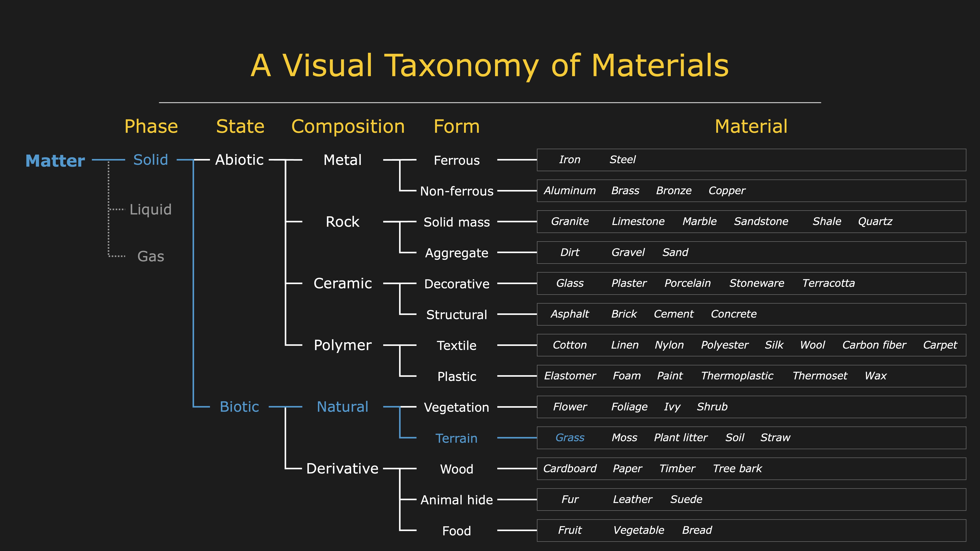The image size is (980, 551).
Task: Click the Material column heading
Action: (751, 126)
